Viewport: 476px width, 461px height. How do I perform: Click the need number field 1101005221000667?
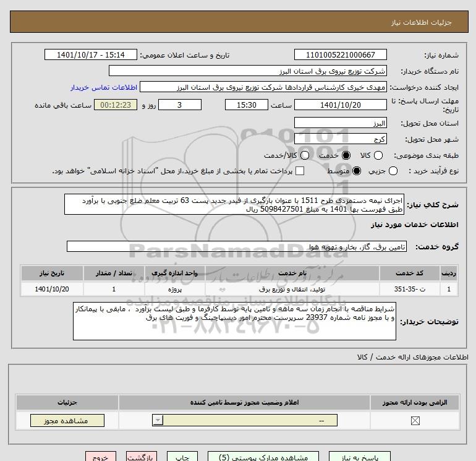tap(340, 54)
